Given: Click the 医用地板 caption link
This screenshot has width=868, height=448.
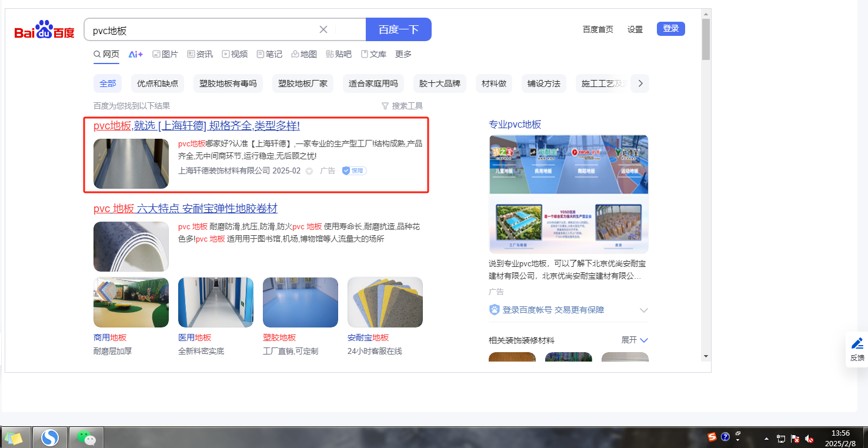Looking at the screenshot, I should click(195, 337).
